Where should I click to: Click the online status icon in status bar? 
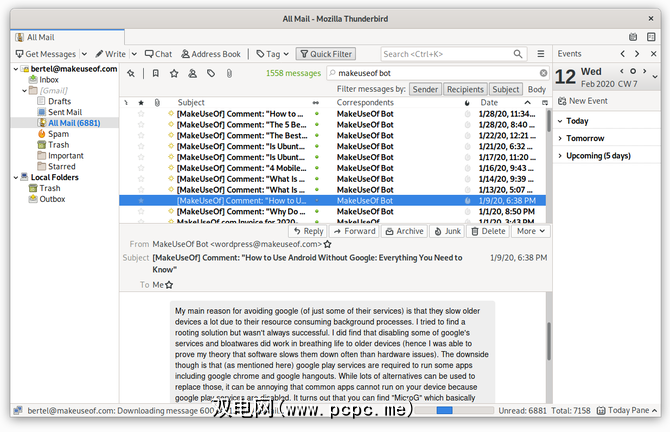coord(18,411)
